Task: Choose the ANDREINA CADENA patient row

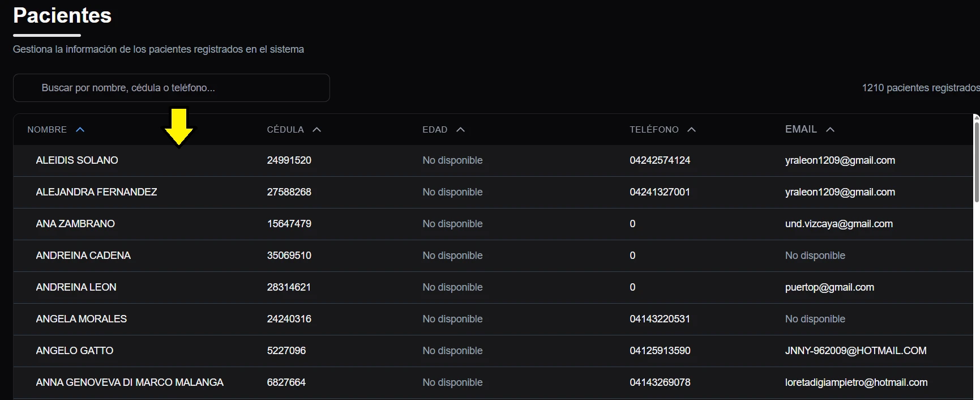Action: 83,256
